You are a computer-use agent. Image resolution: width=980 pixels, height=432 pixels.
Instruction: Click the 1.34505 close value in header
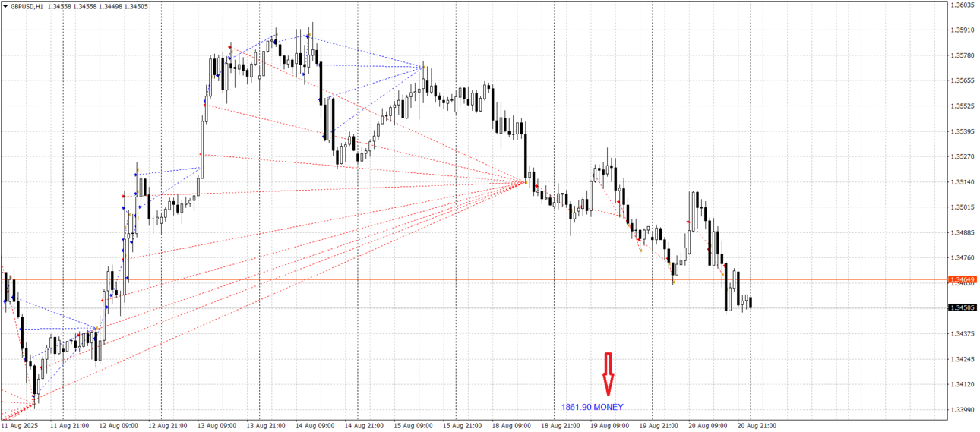click(135, 6)
